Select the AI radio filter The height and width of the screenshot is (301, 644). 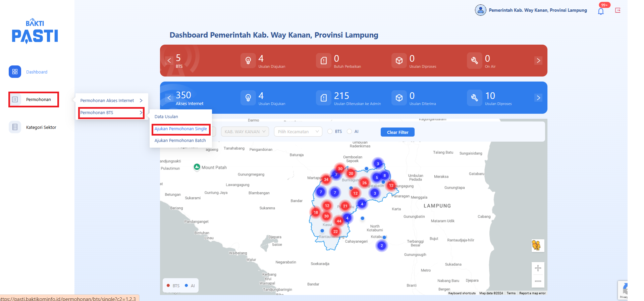tap(350, 132)
